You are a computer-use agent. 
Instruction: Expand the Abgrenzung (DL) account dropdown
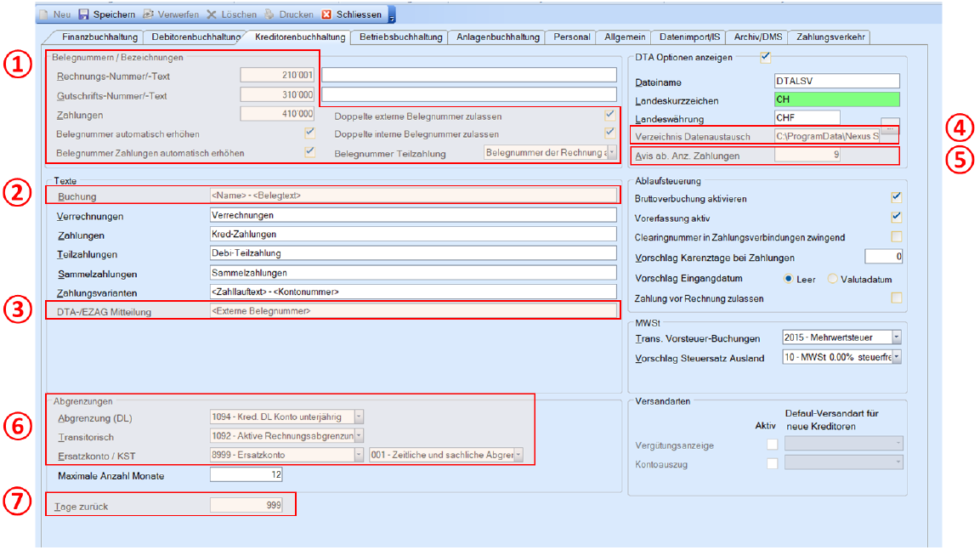[x=358, y=417]
